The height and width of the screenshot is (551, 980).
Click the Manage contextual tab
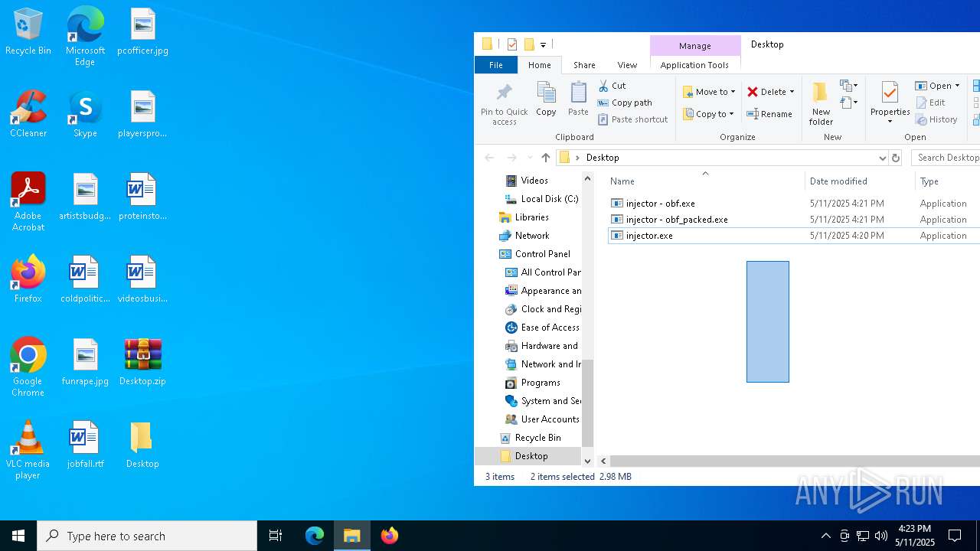(695, 46)
